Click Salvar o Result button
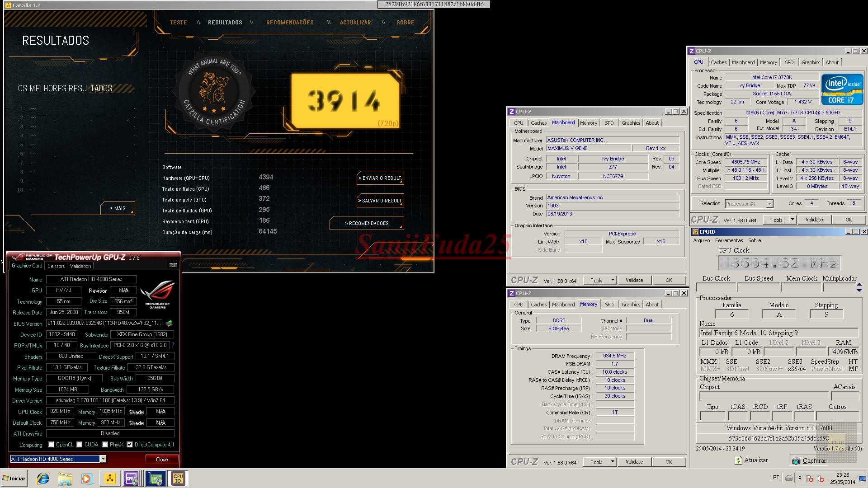868x488 pixels. [380, 201]
